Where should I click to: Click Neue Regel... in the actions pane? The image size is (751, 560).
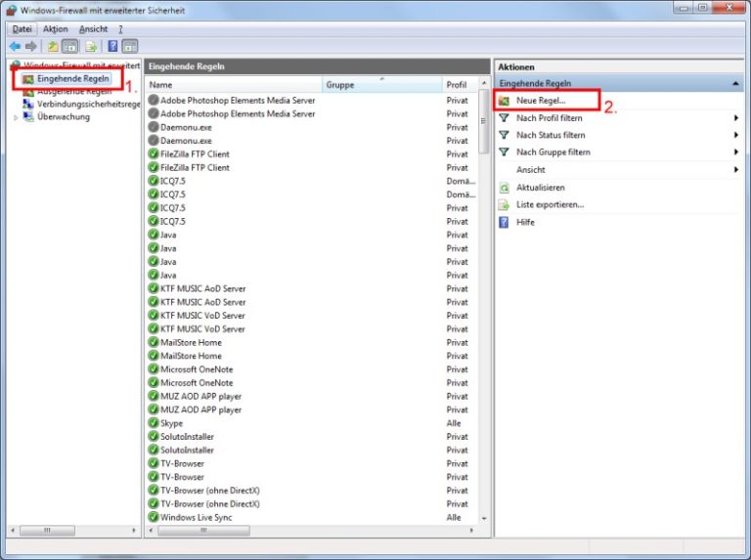click(x=541, y=102)
